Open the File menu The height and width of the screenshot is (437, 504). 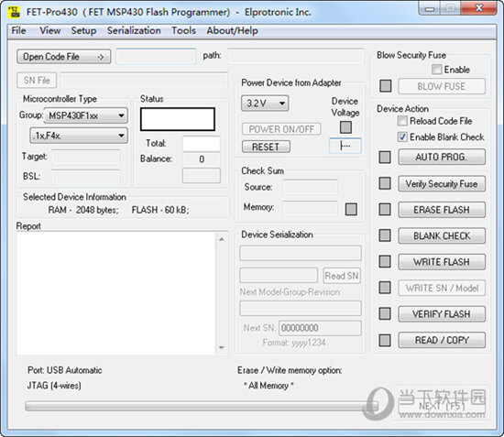click(x=18, y=30)
